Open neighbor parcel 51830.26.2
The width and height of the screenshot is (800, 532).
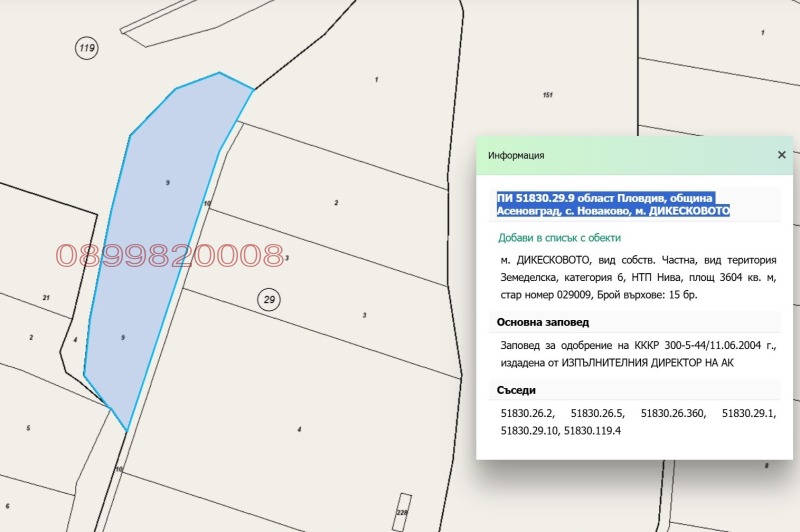(x=525, y=412)
